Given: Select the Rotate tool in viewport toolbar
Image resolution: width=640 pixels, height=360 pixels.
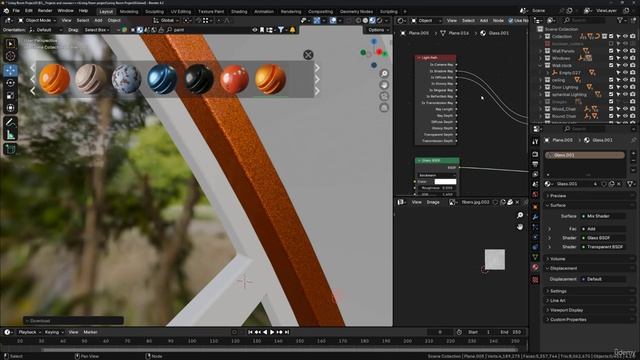Looking at the screenshot, I should [11, 83].
